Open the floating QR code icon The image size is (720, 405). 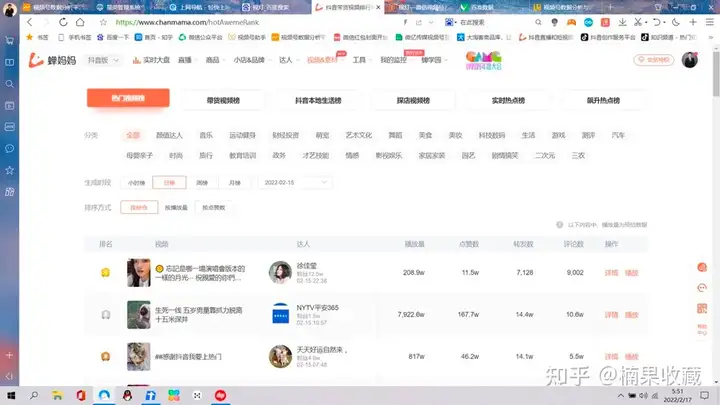[702, 308]
